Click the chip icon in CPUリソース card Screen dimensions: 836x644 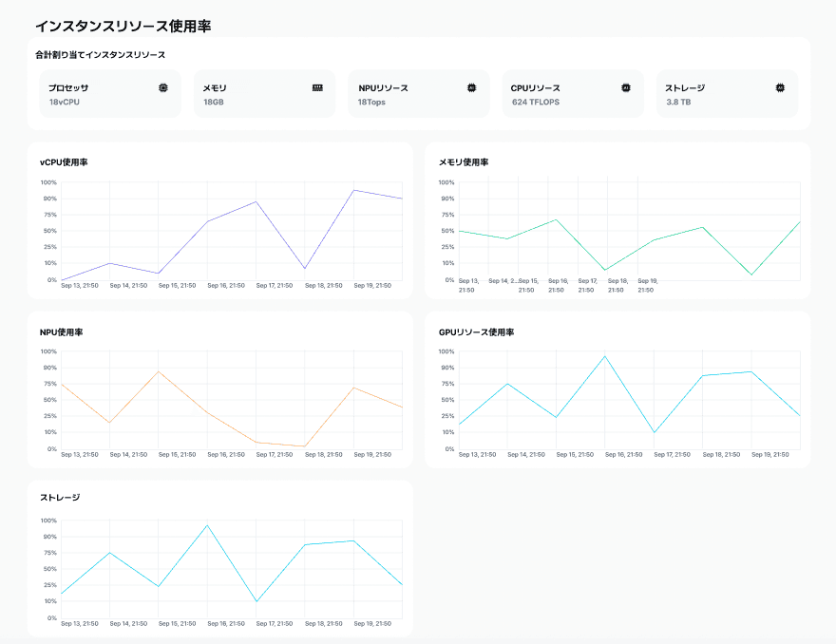626,87
